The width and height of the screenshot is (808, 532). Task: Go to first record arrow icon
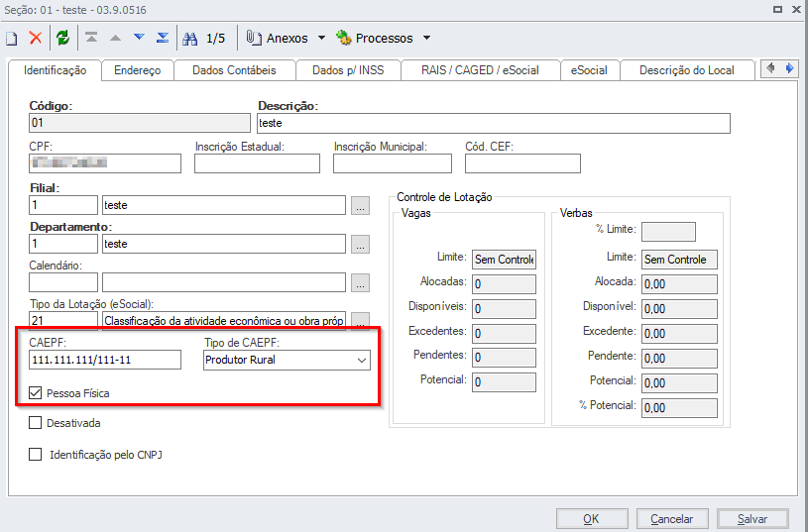coord(92,38)
